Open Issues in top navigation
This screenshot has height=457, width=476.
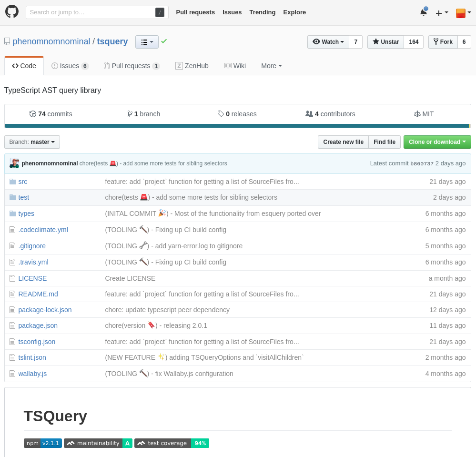232,12
